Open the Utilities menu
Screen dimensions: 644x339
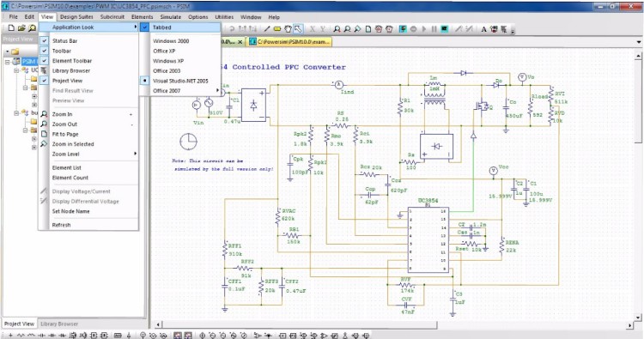[224, 17]
